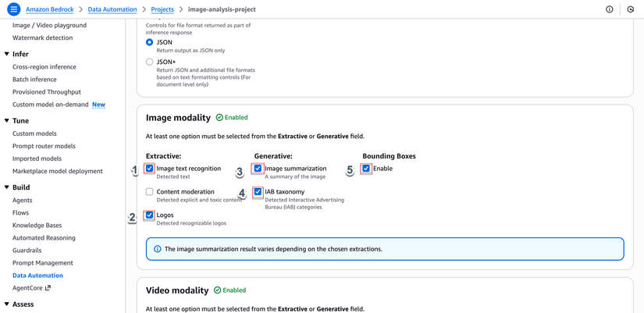The height and width of the screenshot is (313, 644).
Task: Toggle the Image summarization checkbox
Action: (x=258, y=169)
